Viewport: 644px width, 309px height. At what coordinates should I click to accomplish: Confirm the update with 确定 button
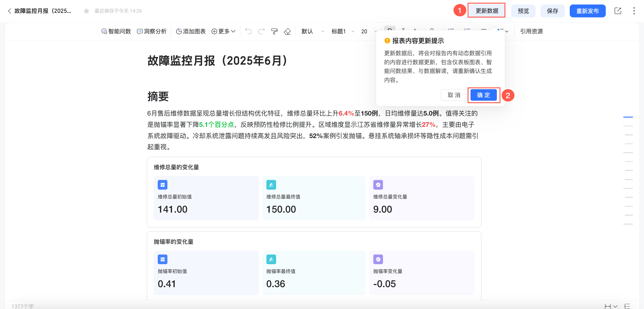[484, 95]
